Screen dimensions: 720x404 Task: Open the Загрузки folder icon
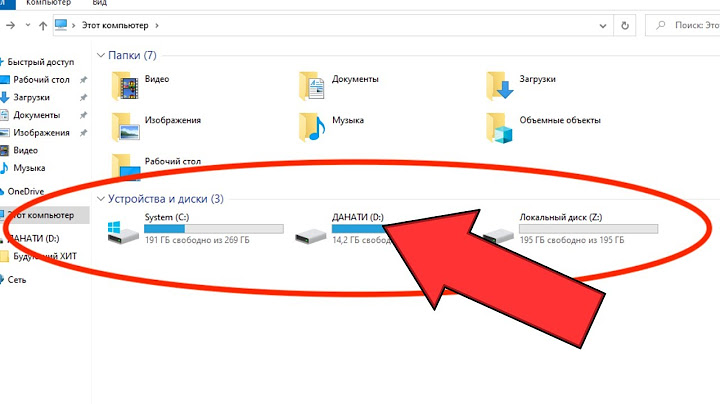point(500,86)
